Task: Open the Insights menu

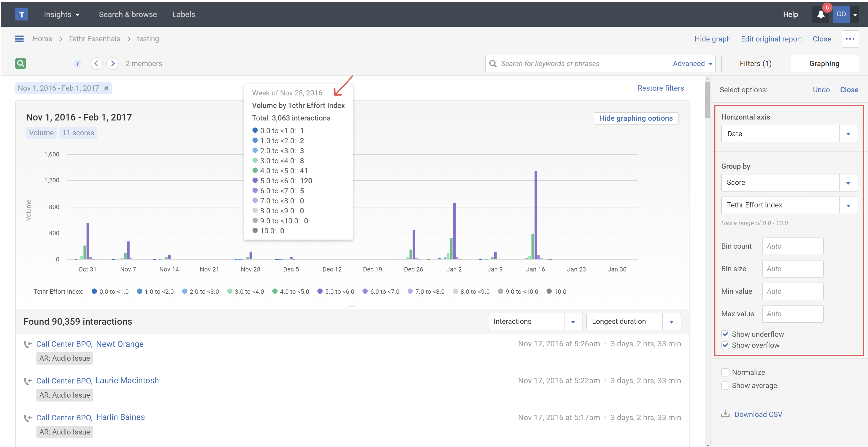Action: click(61, 14)
